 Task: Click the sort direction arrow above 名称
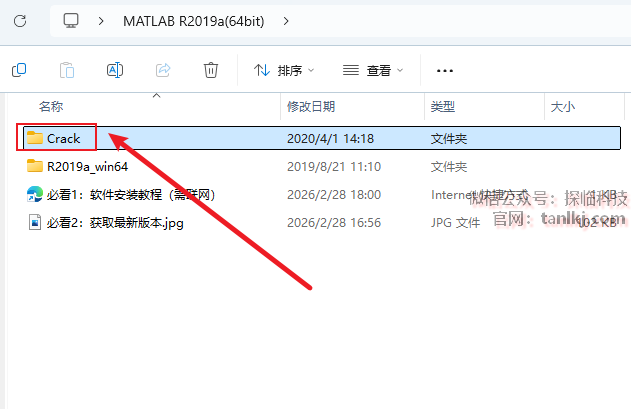click(157, 95)
